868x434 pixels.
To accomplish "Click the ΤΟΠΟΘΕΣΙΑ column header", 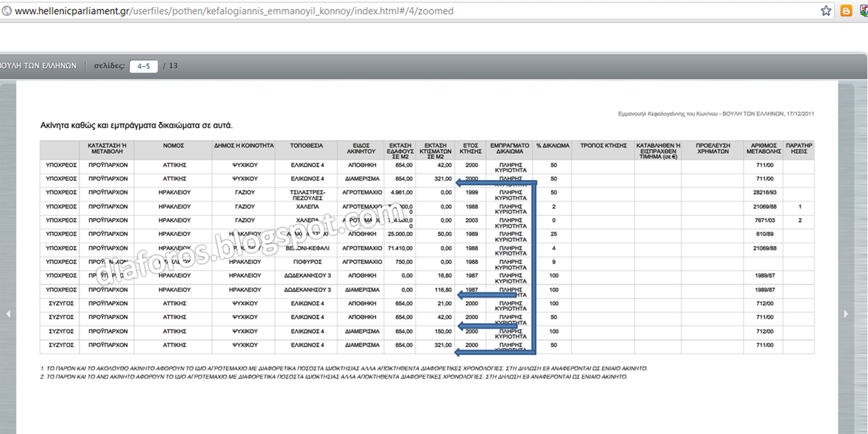I will [x=306, y=146].
